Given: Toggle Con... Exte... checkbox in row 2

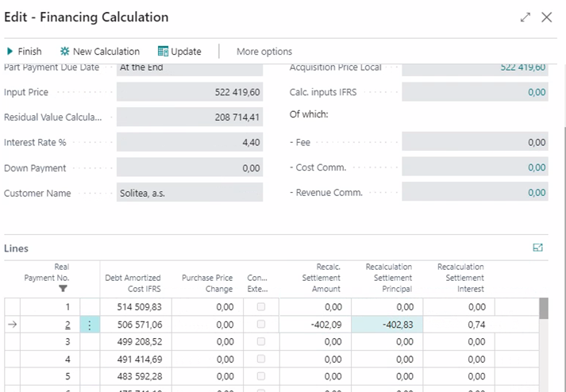Looking at the screenshot, I should [262, 325].
